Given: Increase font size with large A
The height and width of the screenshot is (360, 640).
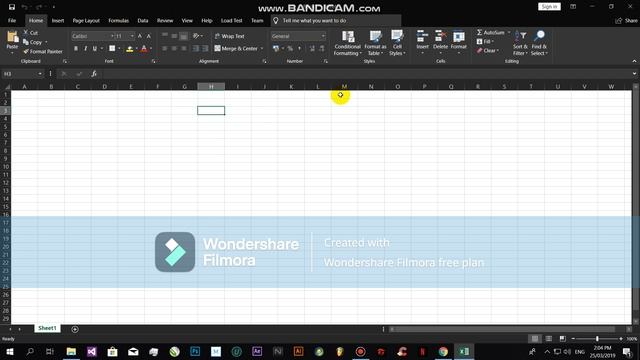Looking at the screenshot, I should coord(140,36).
